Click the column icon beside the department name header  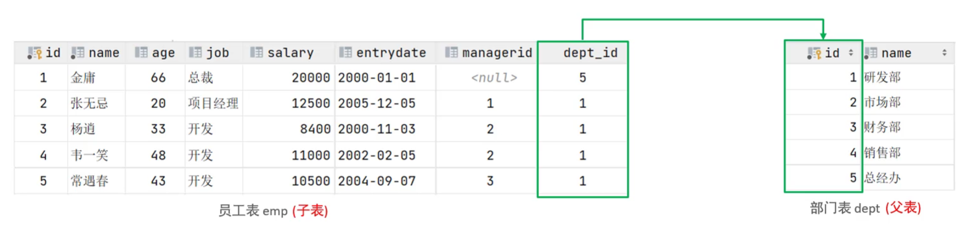871,53
